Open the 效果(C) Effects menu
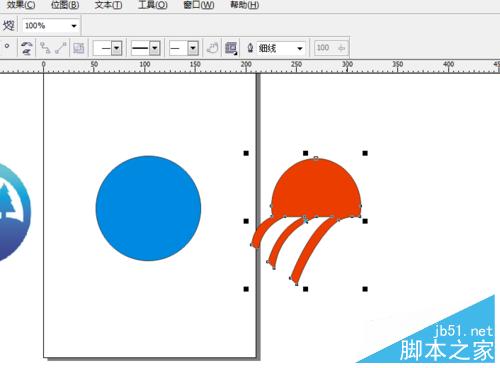The image size is (500, 368). click(21, 5)
